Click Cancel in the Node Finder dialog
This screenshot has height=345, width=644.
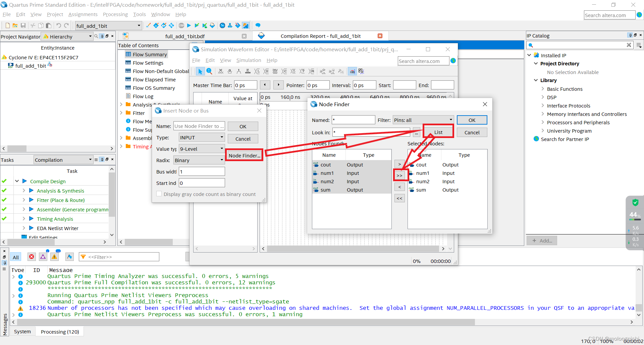click(472, 132)
